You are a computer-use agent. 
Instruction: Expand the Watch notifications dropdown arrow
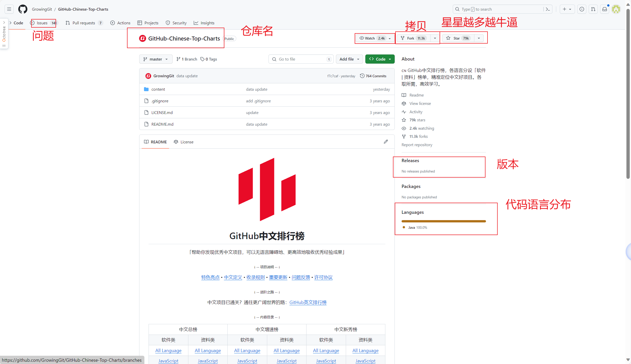390,38
